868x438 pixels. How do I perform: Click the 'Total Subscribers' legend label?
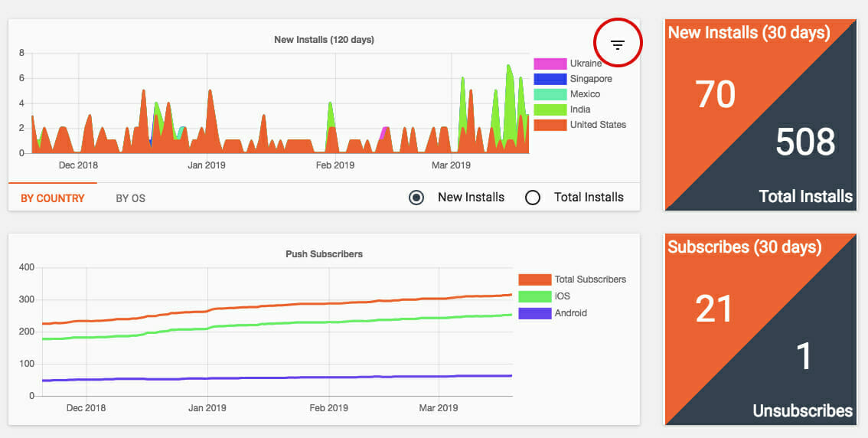click(590, 279)
